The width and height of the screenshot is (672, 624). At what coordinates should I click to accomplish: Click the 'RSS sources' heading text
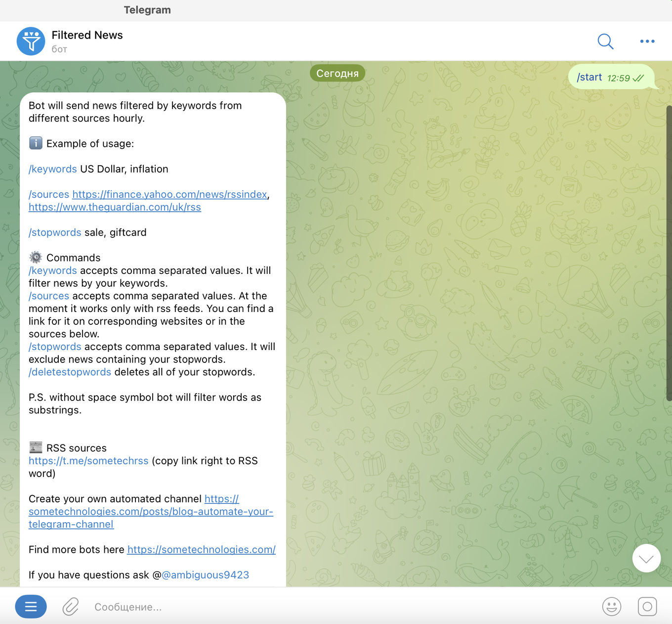pyautogui.click(x=77, y=448)
